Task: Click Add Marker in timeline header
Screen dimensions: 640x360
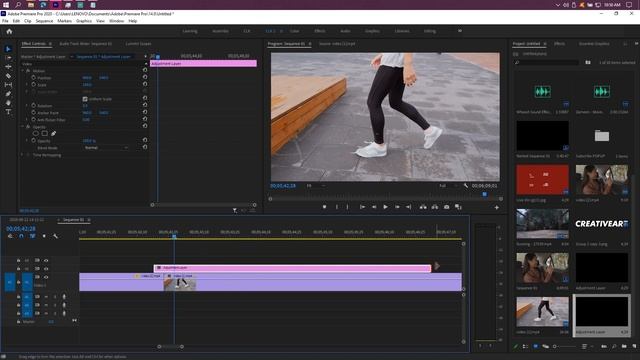Action: click(x=44, y=236)
